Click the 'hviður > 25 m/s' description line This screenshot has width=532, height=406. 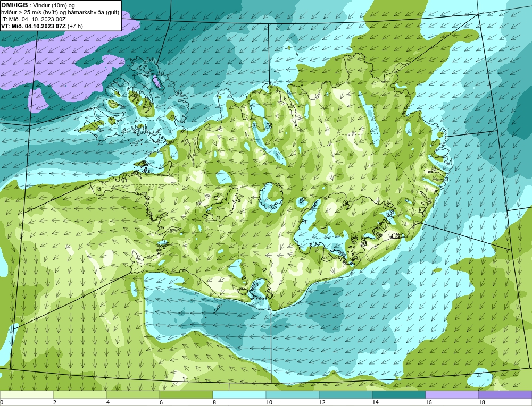coord(60,13)
